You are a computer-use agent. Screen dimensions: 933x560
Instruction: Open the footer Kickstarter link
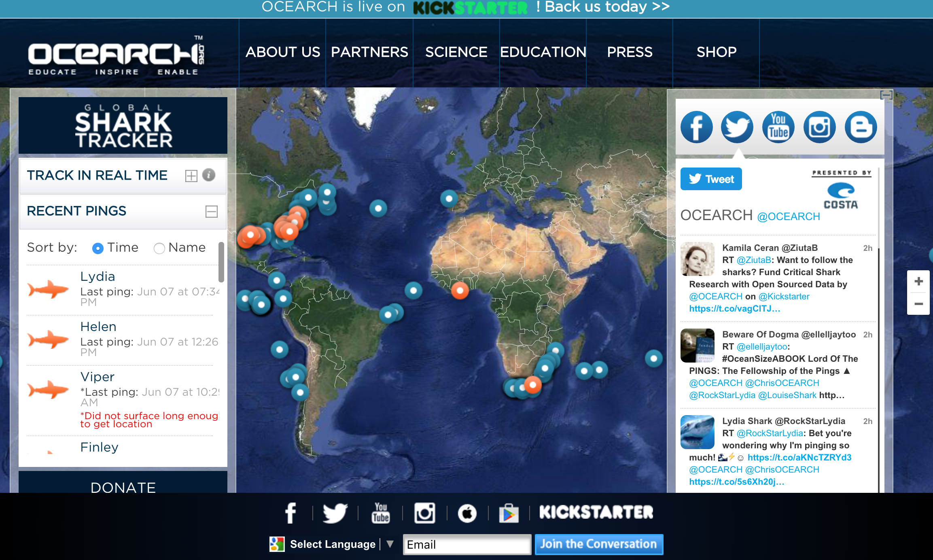tap(596, 513)
